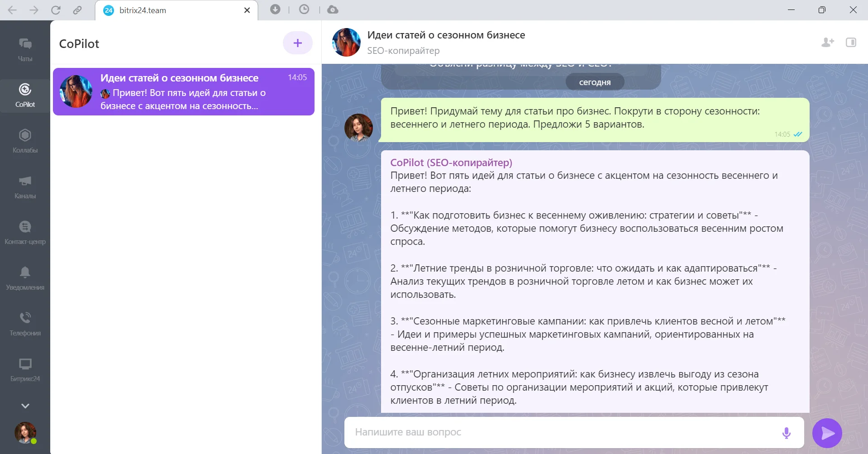This screenshot has height=454, width=868.
Task: Create a new CoPilot chat with the plus button
Action: click(297, 43)
